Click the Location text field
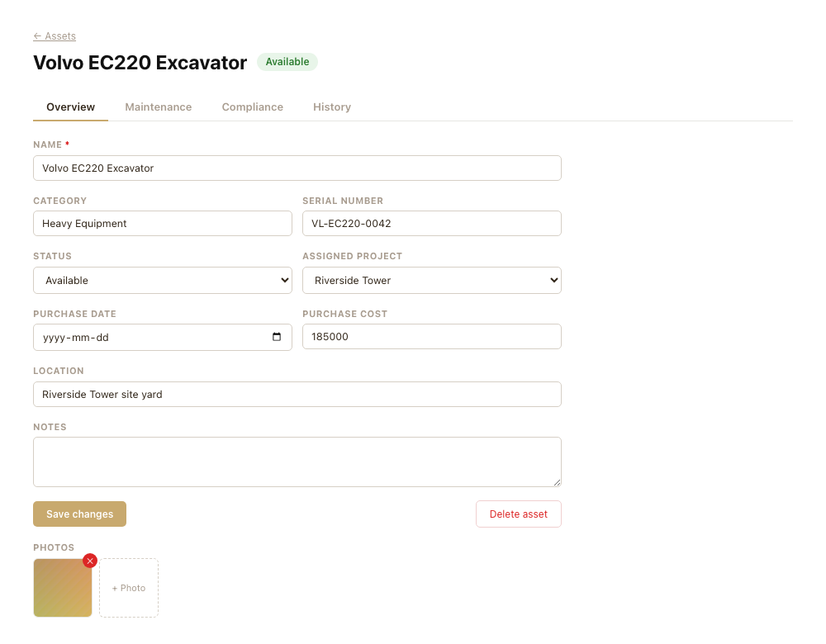This screenshot has width=826, height=644. coord(297,395)
